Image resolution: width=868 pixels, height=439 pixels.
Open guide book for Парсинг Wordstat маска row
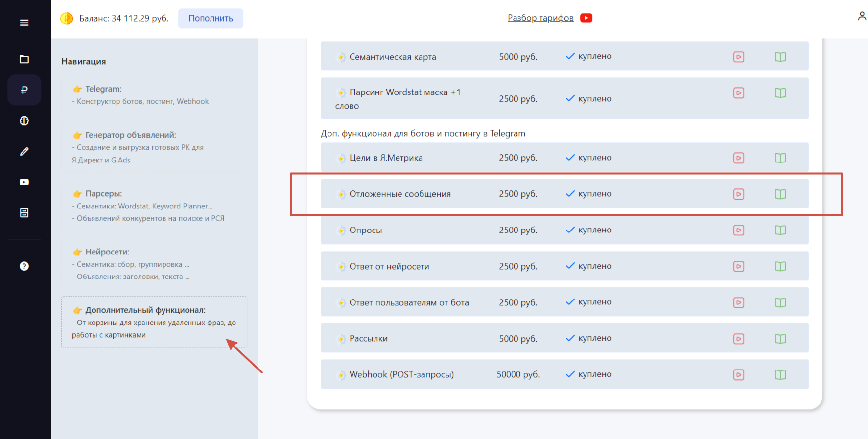pos(780,93)
